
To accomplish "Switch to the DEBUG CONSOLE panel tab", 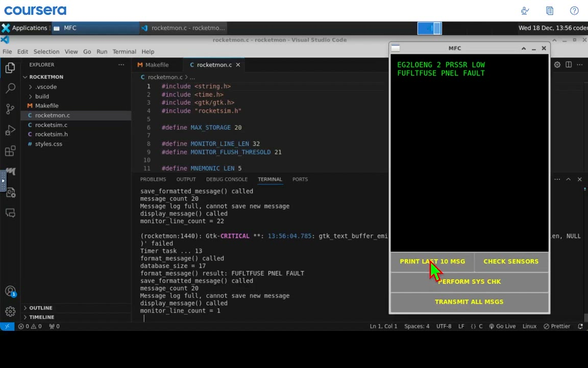I will (x=227, y=179).
